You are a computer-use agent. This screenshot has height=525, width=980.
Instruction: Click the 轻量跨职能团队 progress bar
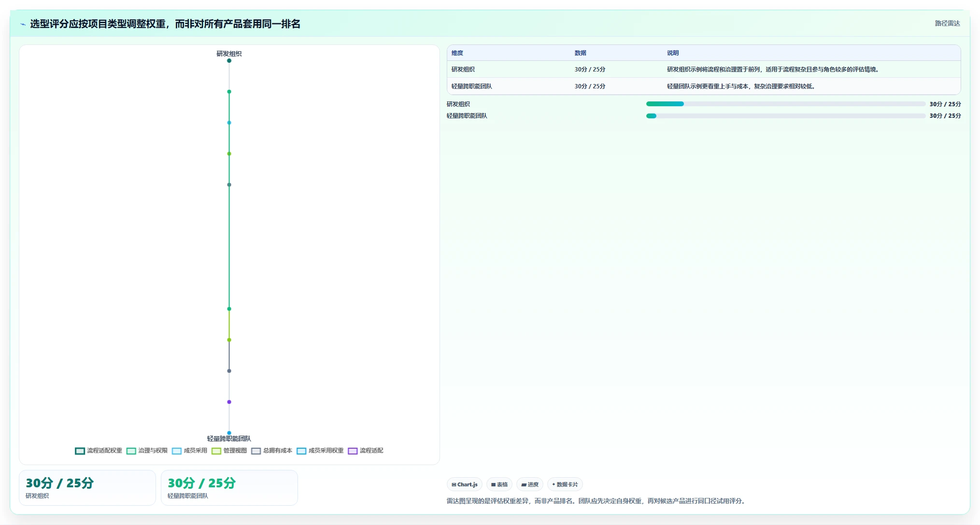pyautogui.click(x=785, y=116)
